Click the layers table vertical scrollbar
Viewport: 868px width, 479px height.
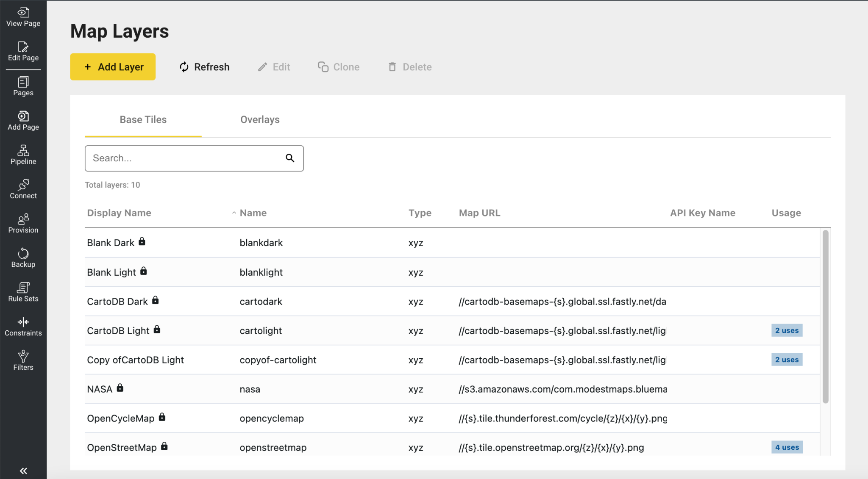point(825,316)
